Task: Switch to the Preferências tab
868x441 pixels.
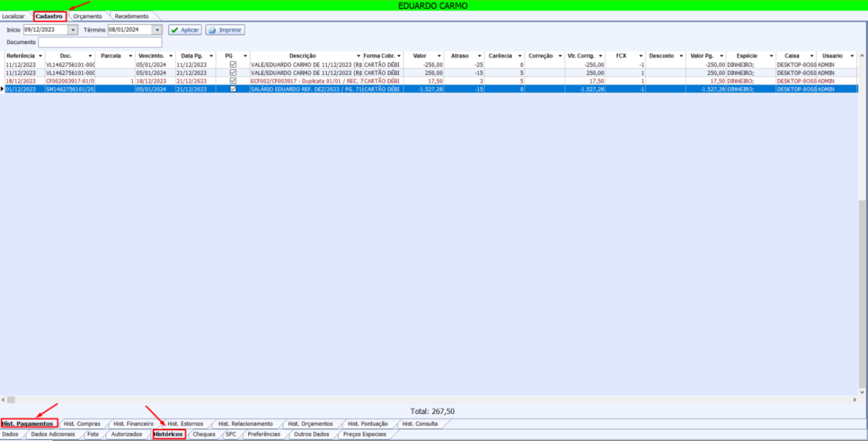Action: pos(264,434)
